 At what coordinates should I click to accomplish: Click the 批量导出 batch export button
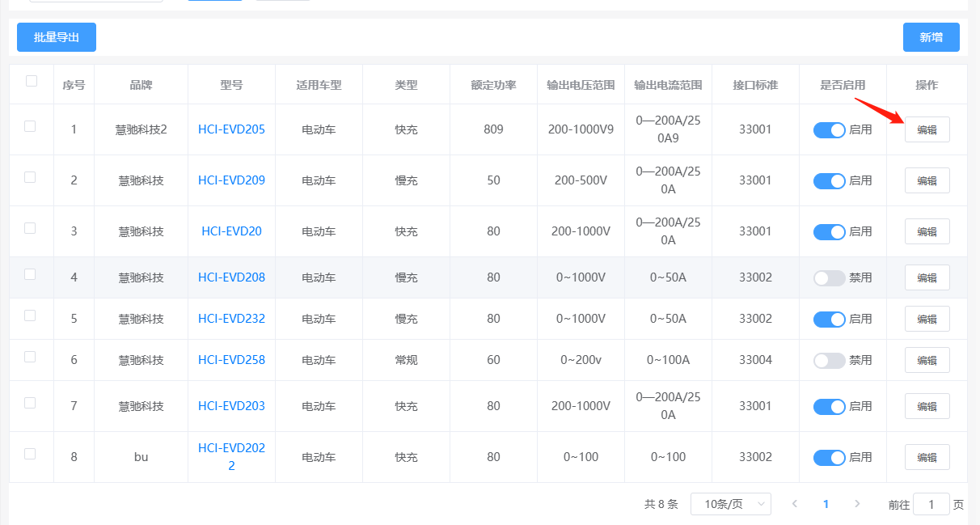pos(57,37)
